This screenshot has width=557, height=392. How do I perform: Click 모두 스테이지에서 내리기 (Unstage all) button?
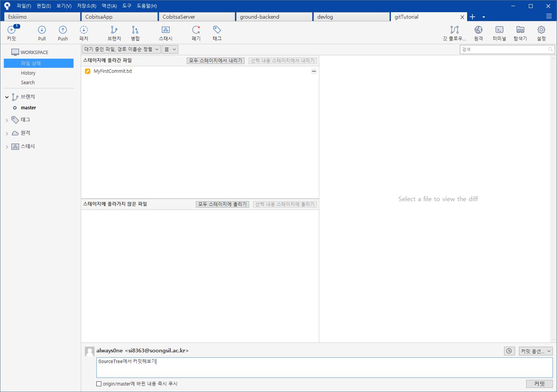point(216,61)
